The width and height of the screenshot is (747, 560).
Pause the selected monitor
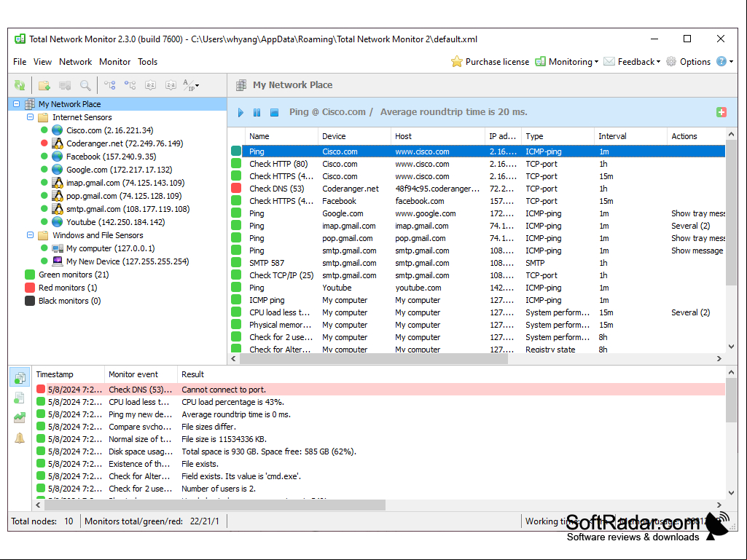pyautogui.click(x=257, y=112)
